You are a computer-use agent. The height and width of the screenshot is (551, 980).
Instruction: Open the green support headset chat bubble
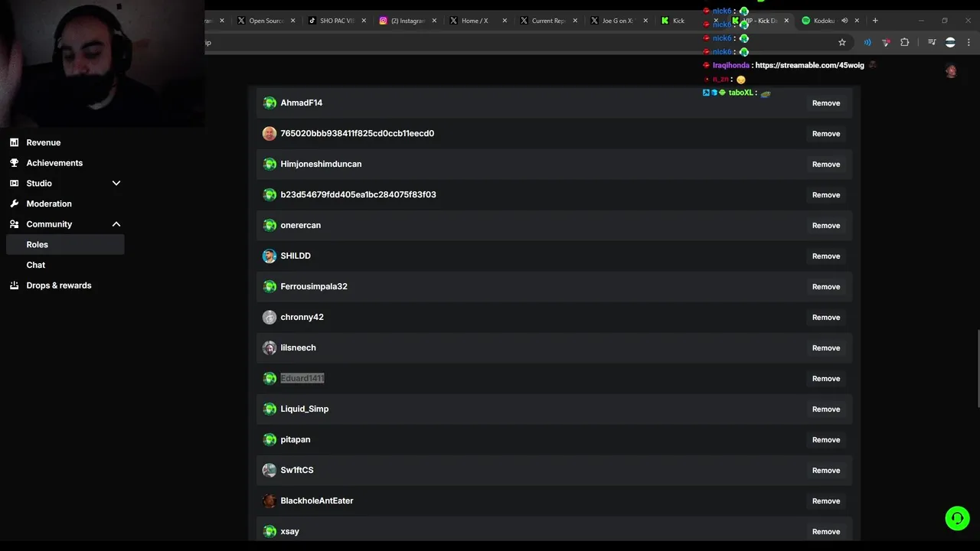[x=957, y=518]
